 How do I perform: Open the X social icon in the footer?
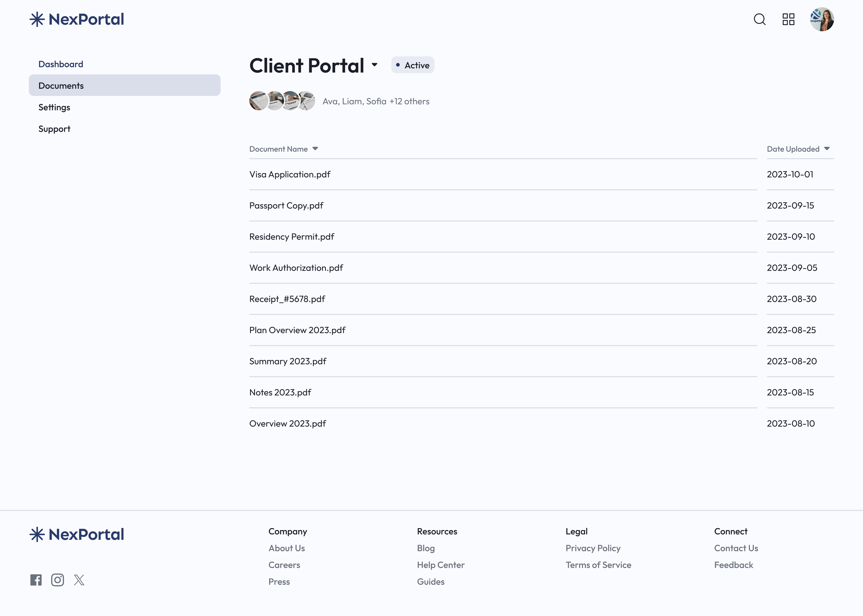pyautogui.click(x=79, y=580)
